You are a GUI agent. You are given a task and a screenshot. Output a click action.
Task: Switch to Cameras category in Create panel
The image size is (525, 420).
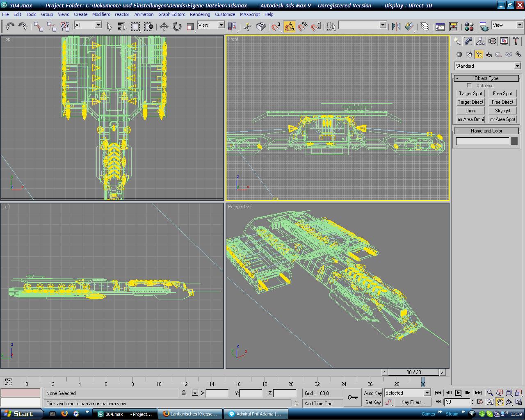point(488,55)
